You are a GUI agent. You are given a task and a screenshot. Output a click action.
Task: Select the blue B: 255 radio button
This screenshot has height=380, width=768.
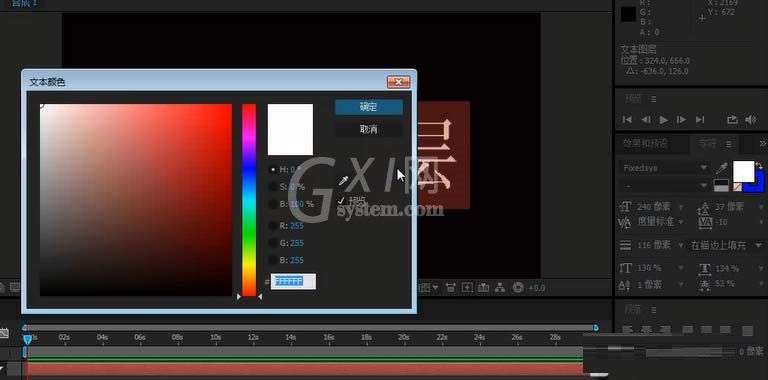273,260
